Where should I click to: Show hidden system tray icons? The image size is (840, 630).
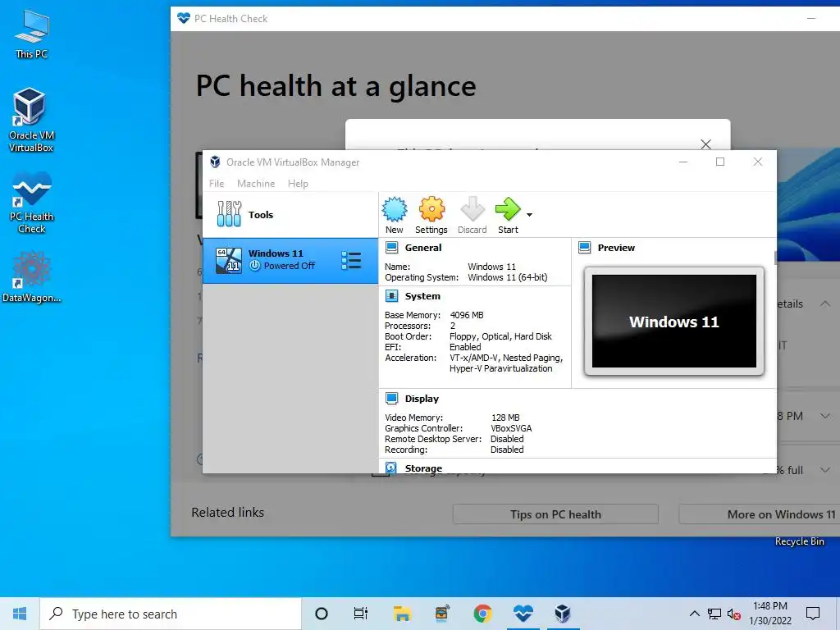coord(694,614)
